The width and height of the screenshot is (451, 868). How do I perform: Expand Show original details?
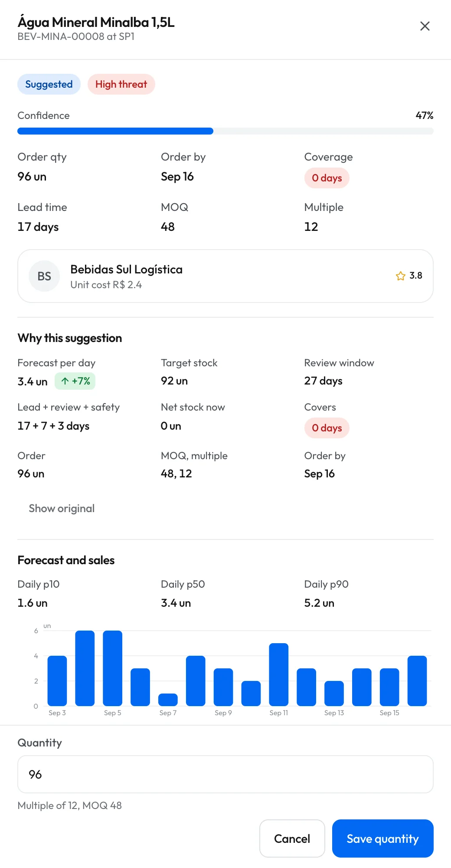pyautogui.click(x=62, y=508)
